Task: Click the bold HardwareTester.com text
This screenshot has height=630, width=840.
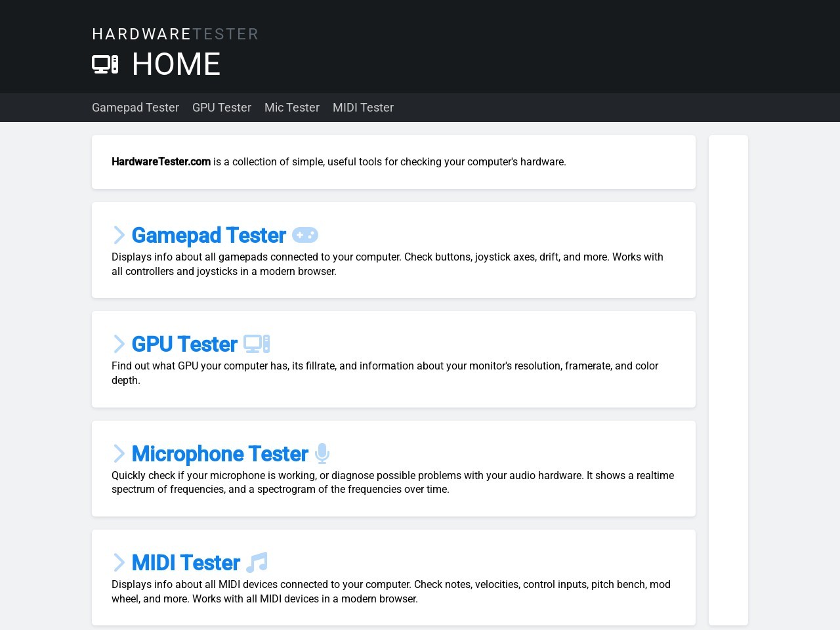Action: 161,161
